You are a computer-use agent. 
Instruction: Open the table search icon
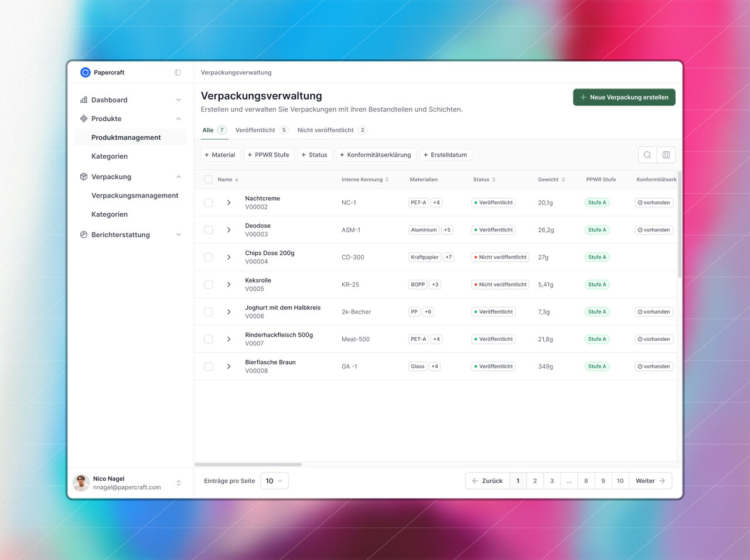647,155
